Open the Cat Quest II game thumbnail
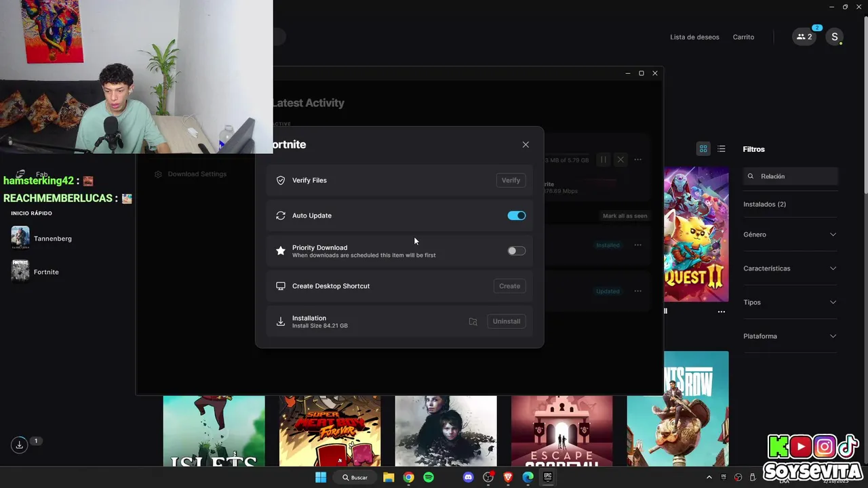Image resolution: width=868 pixels, height=488 pixels. tap(696, 234)
